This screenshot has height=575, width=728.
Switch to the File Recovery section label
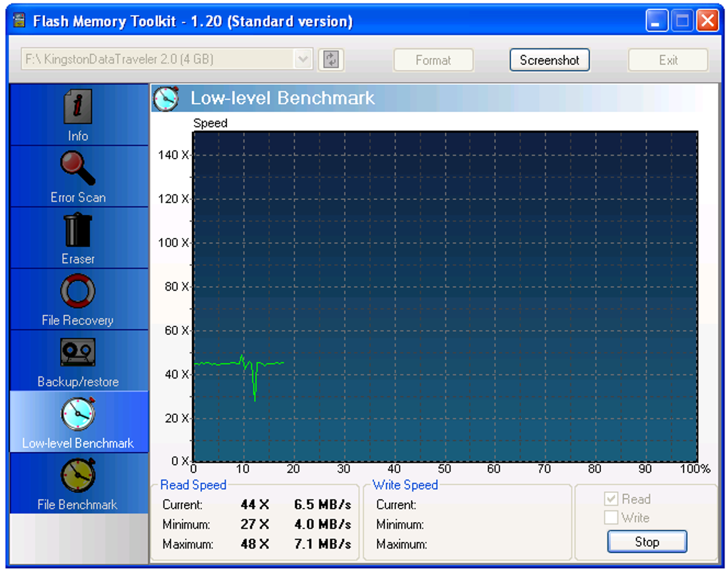[78, 320]
